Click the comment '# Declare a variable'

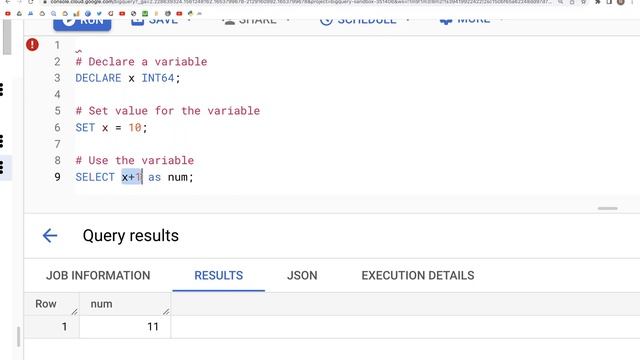click(141, 62)
